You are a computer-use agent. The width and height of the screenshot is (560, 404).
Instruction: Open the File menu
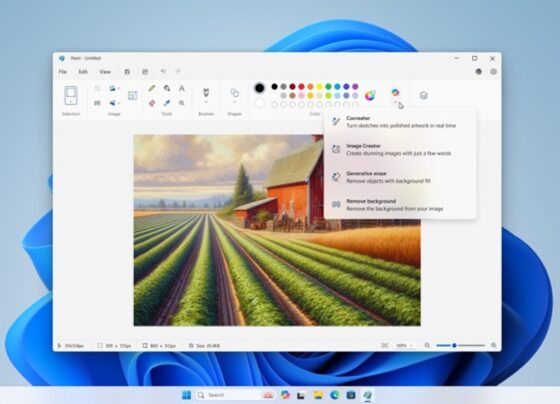(x=62, y=72)
